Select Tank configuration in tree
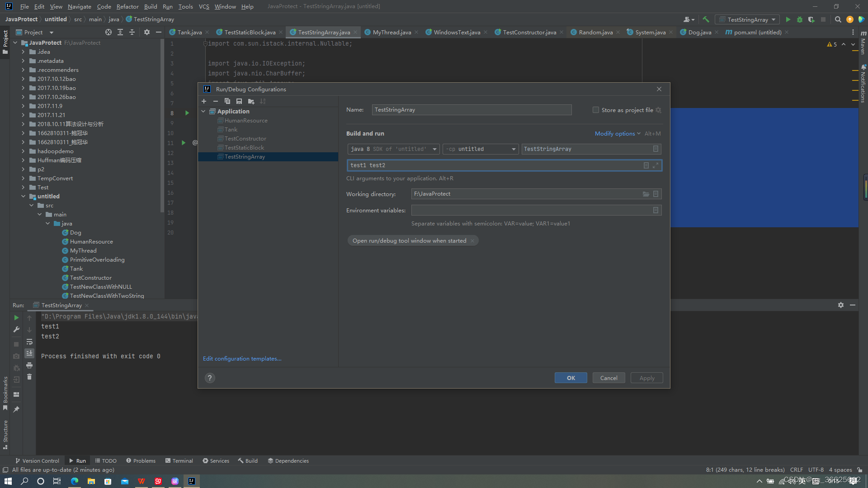Viewport: 868px width, 488px height. [x=231, y=130]
